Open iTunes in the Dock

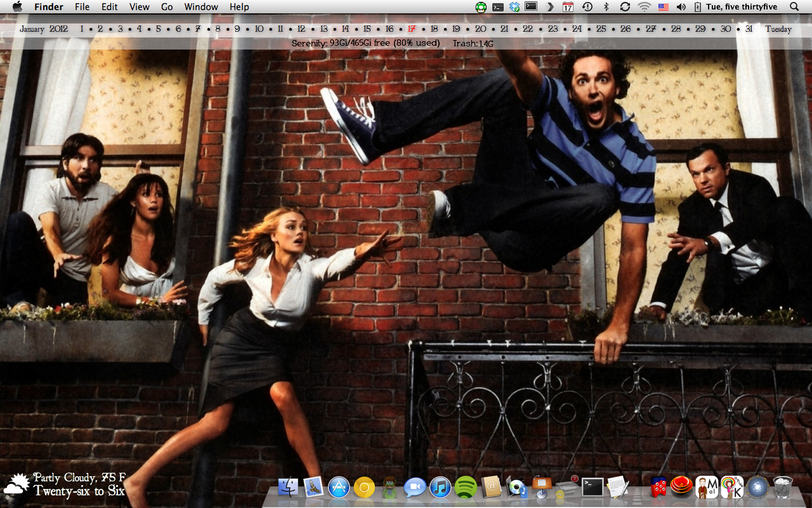pos(440,487)
